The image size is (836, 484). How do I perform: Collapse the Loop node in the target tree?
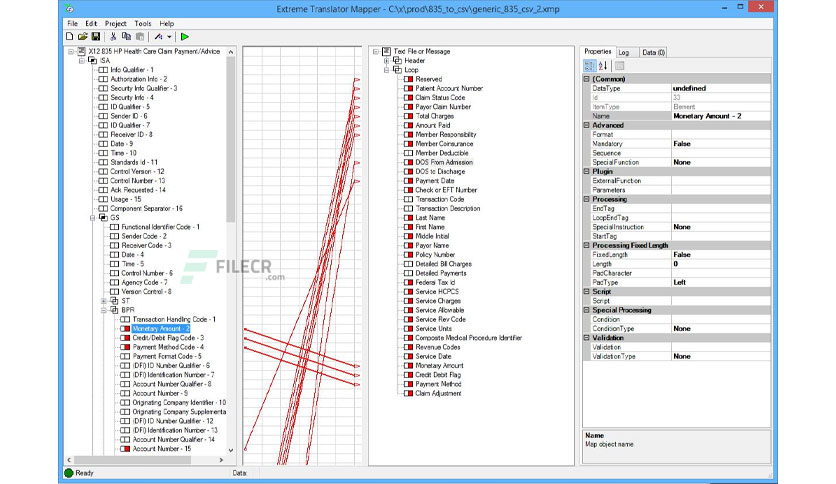(387, 70)
